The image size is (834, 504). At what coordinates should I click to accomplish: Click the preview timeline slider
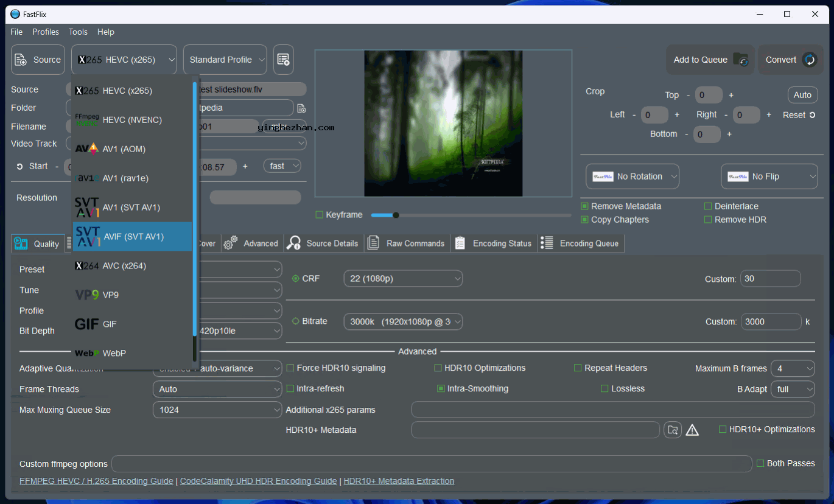coord(471,215)
